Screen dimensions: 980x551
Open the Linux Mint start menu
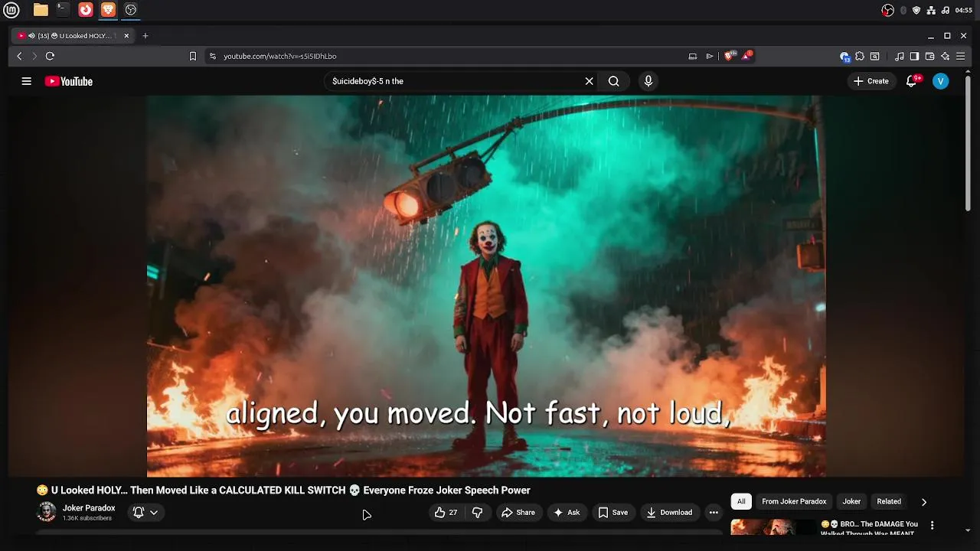[11, 10]
